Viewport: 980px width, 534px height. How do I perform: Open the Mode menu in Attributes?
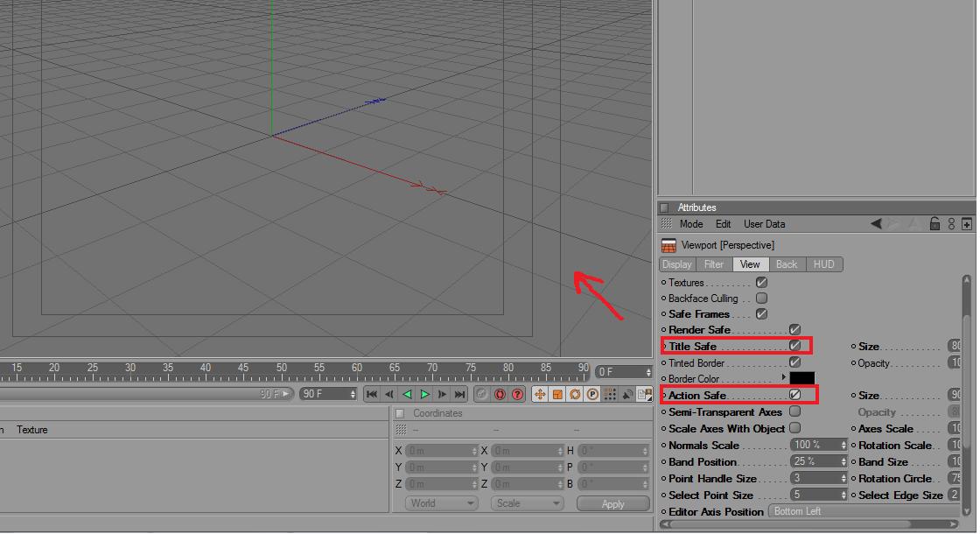pyautogui.click(x=691, y=224)
